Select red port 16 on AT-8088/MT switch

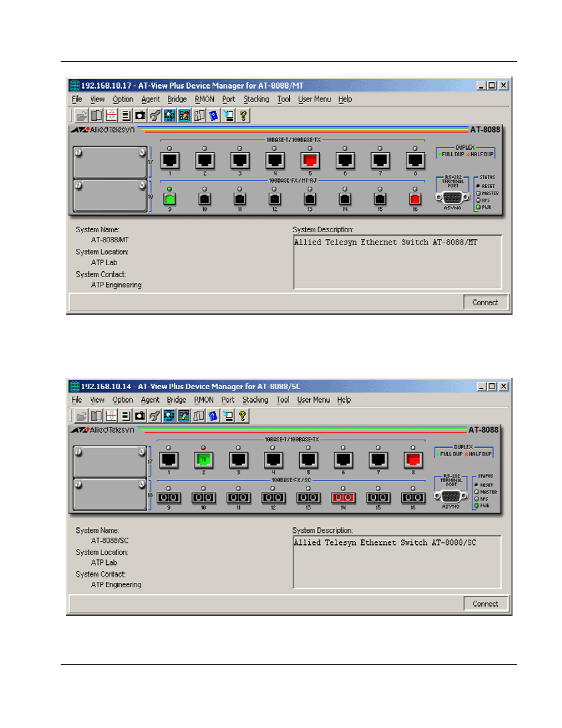[x=415, y=199]
